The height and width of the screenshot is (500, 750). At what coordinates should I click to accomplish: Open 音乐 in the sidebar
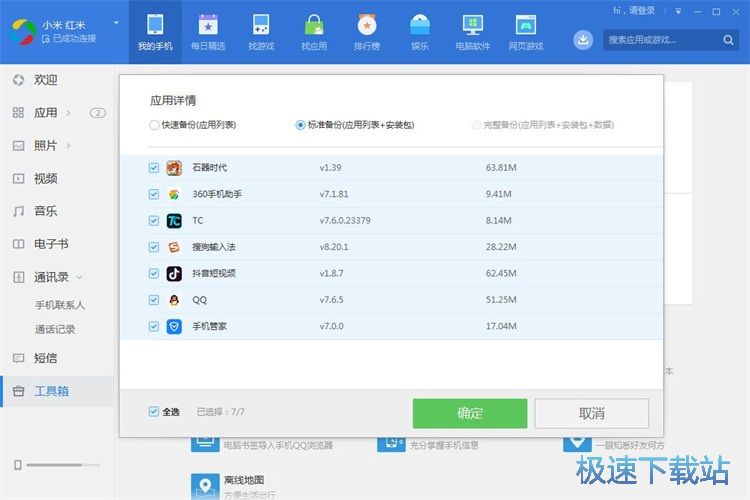(x=45, y=211)
